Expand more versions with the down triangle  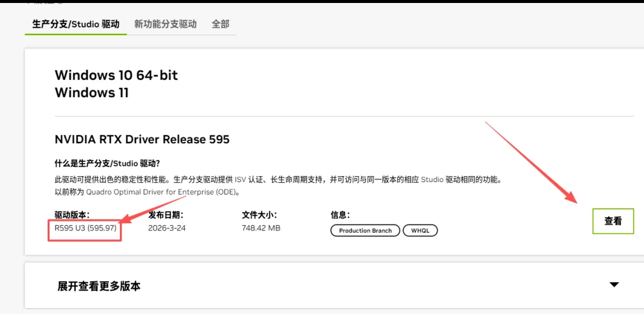pos(614,284)
